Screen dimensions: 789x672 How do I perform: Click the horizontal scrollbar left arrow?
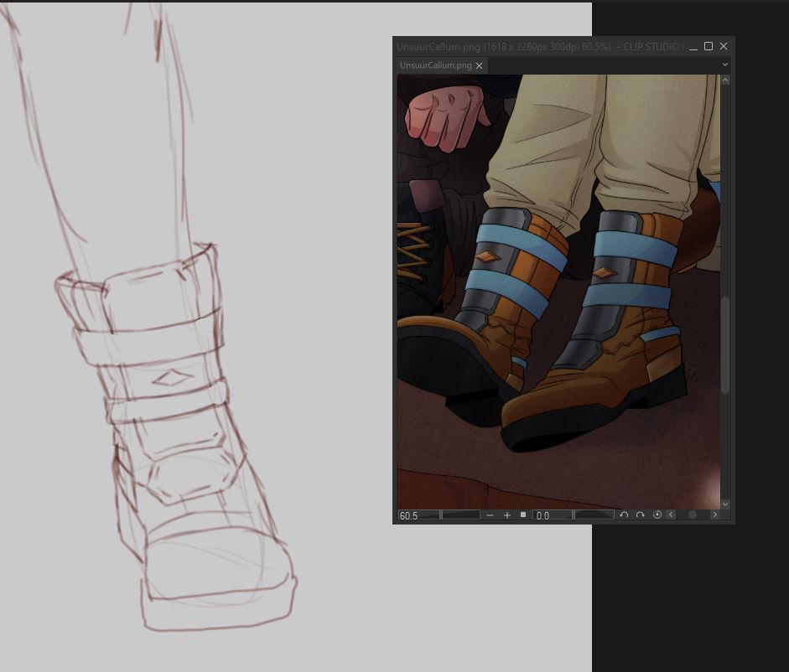671,514
